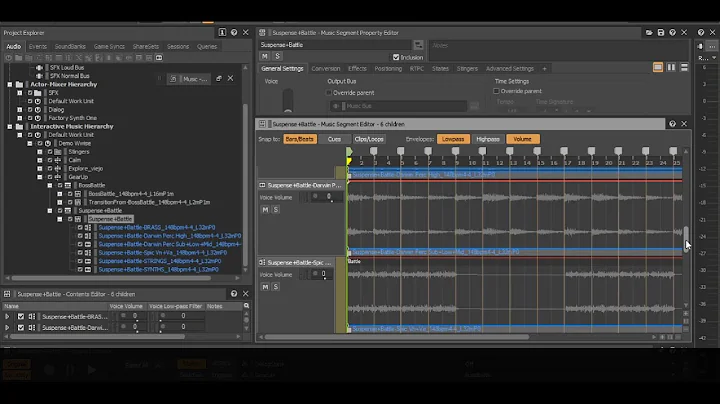The height and width of the screenshot is (404, 720).
Task: Expand the Stingers folder in tree
Action: tap(40, 152)
